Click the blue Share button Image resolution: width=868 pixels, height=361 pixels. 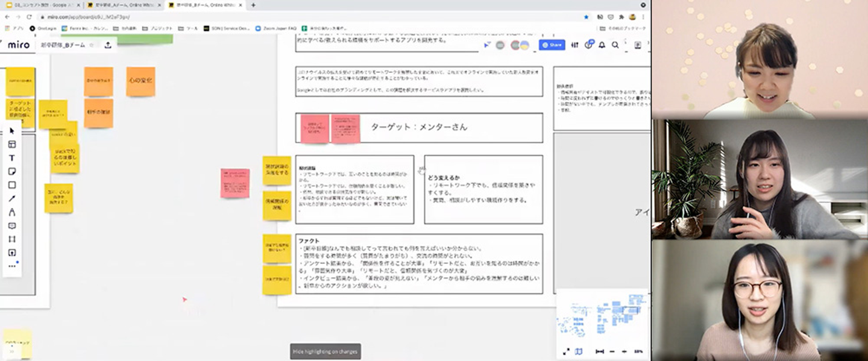coord(552,45)
